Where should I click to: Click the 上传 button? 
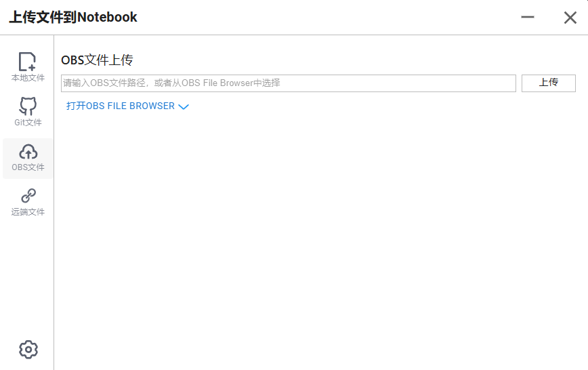click(x=548, y=83)
